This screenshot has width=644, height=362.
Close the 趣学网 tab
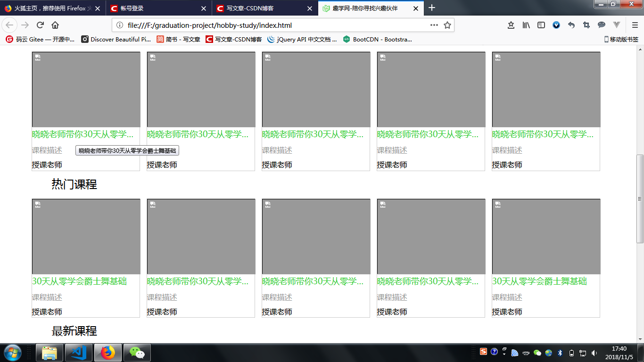(x=416, y=8)
